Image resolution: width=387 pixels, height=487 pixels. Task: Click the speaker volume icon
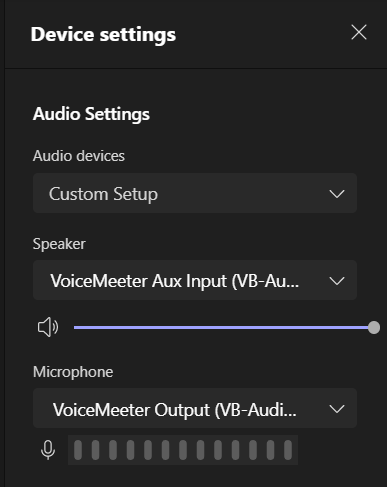48,327
